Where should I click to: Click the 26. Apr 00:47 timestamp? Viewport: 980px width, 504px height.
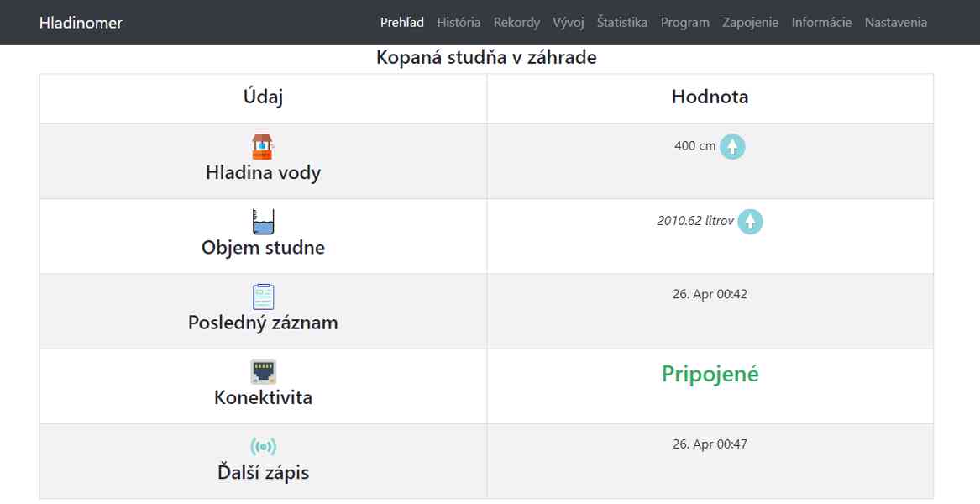(710, 444)
